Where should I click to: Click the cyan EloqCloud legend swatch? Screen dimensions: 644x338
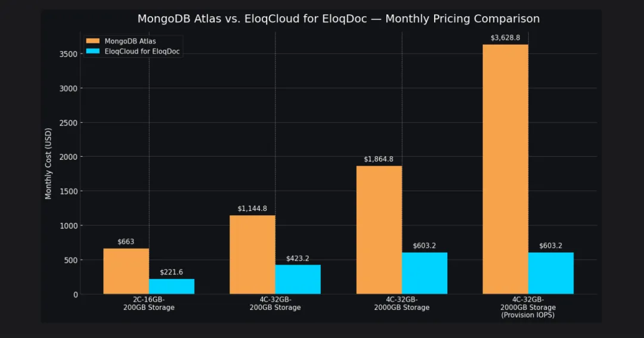point(94,51)
